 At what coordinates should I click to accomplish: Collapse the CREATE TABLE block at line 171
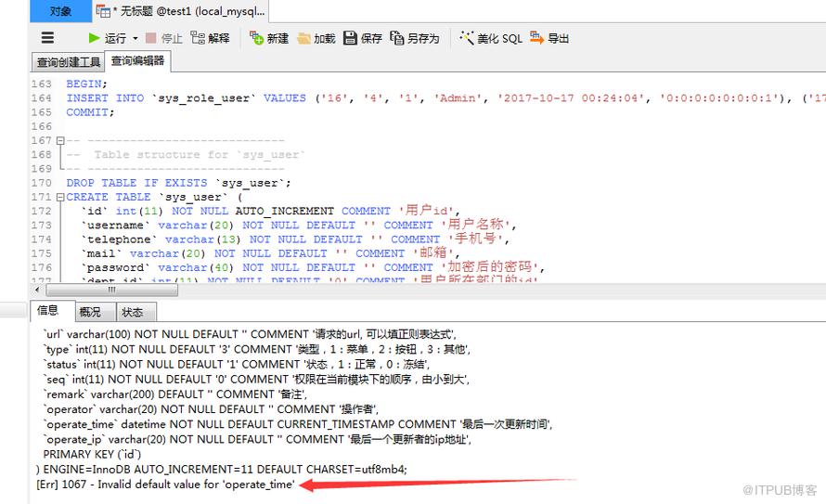(x=60, y=197)
